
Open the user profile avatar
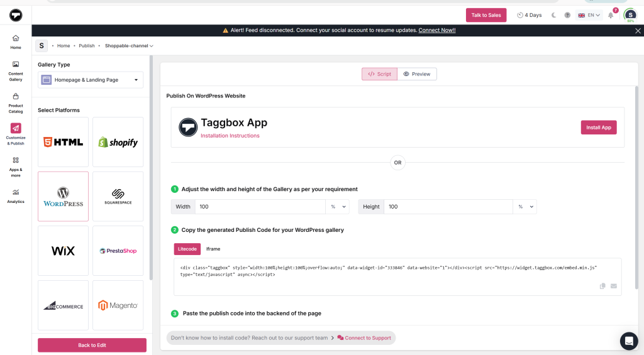click(x=630, y=15)
